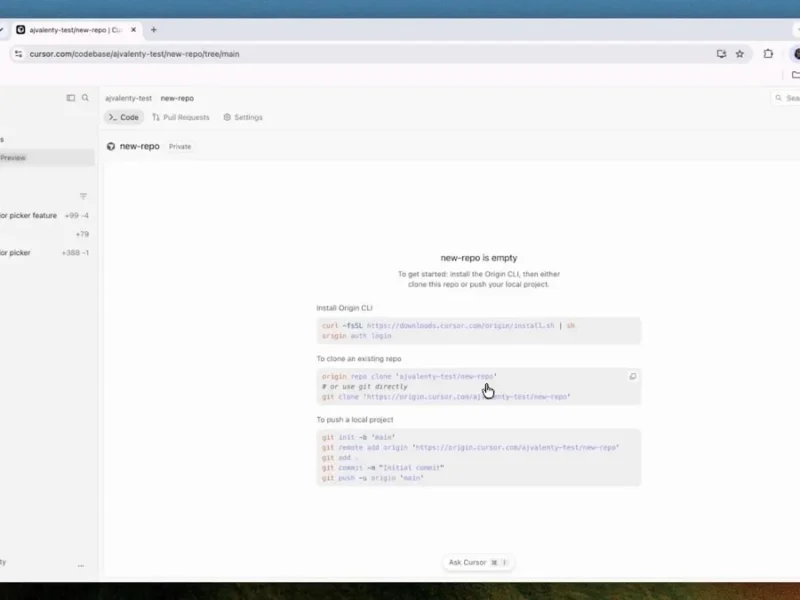Open the sidebar search icon
This screenshot has width=800, height=600.
(85, 97)
